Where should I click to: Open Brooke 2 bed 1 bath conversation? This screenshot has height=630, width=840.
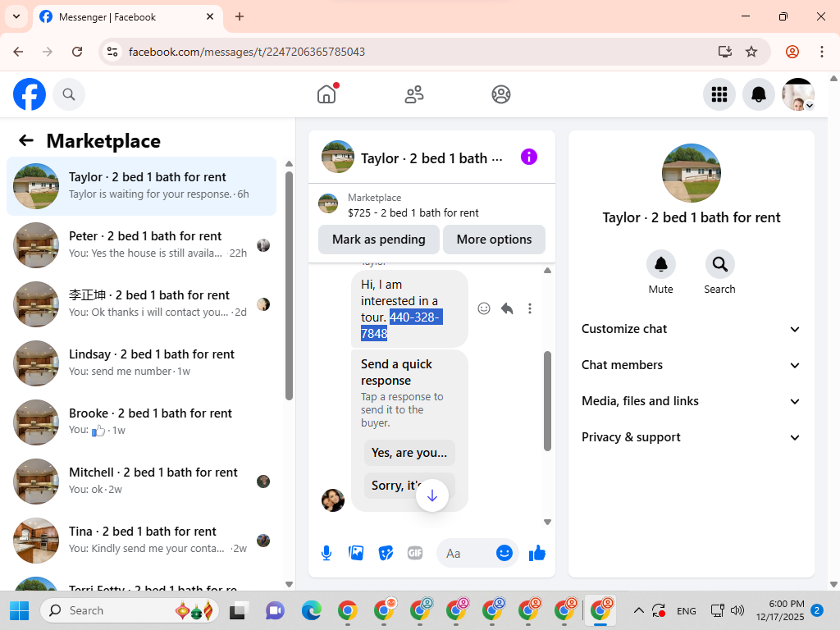coord(141,422)
